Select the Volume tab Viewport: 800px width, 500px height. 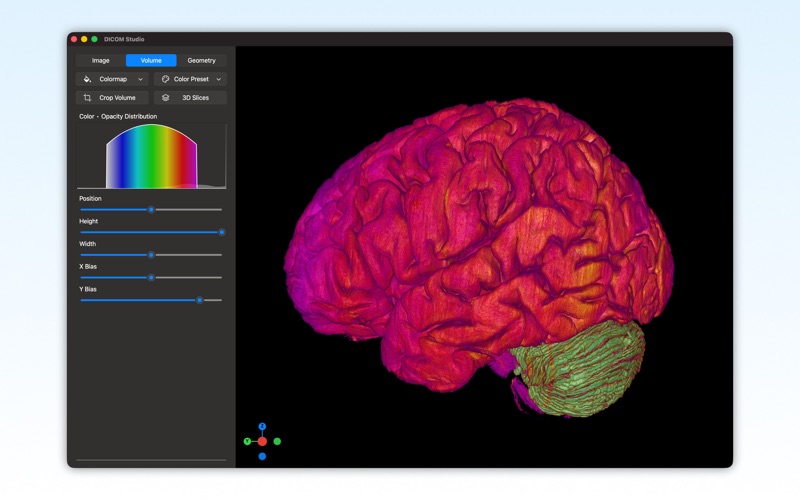point(151,60)
